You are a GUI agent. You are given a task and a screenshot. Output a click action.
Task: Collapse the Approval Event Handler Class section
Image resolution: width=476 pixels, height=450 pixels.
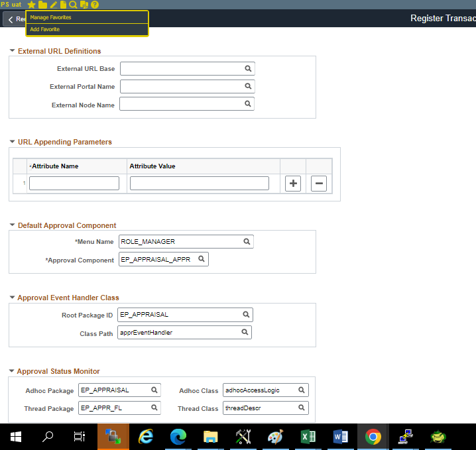12,298
